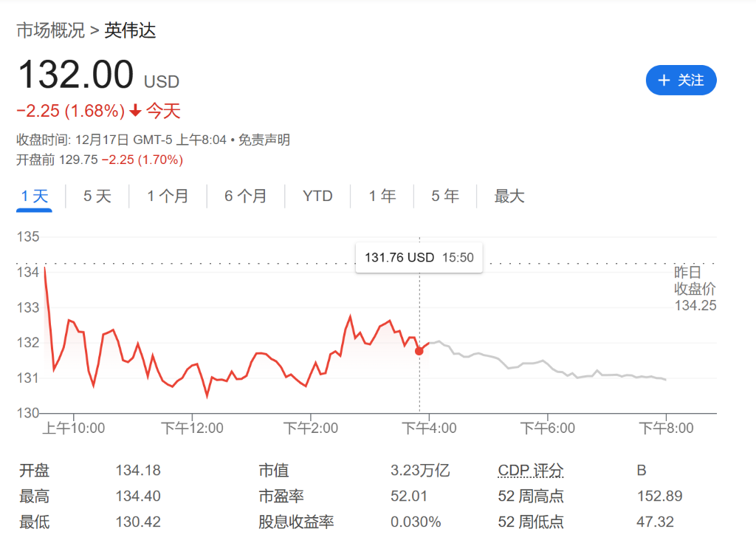The width and height of the screenshot is (756, 546).
Task: Click the 52 周高点 value 152.89
Action: [659, 496]
